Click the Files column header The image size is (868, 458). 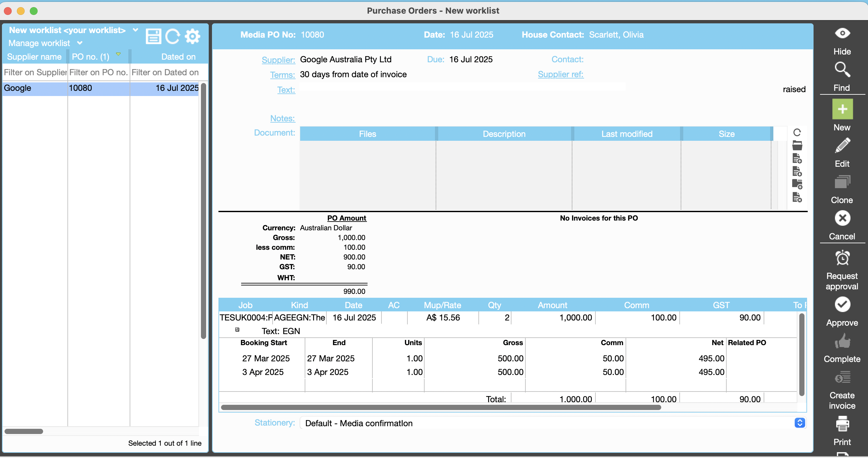coord(367,134)
